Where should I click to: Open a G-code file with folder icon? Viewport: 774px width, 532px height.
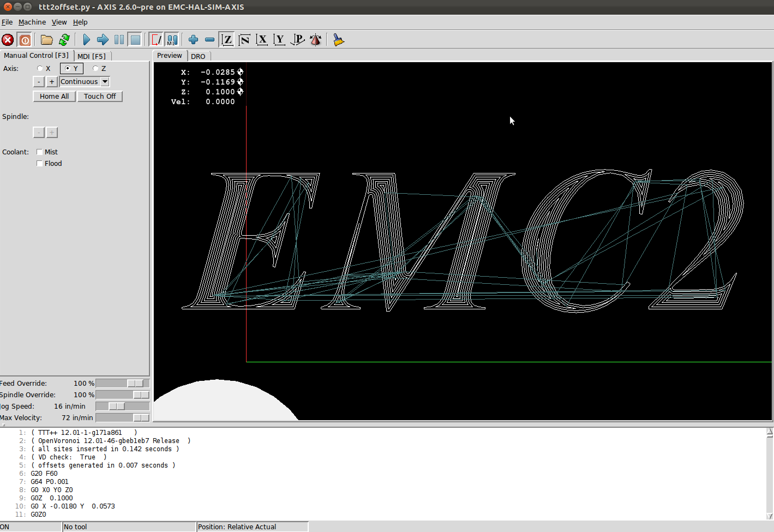(47, 40)
